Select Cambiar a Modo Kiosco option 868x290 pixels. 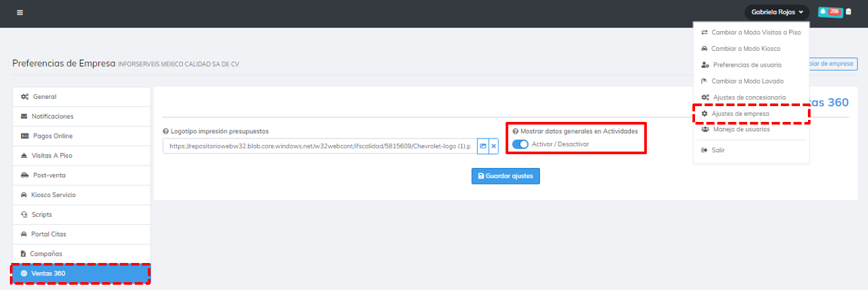click(745, 49)
